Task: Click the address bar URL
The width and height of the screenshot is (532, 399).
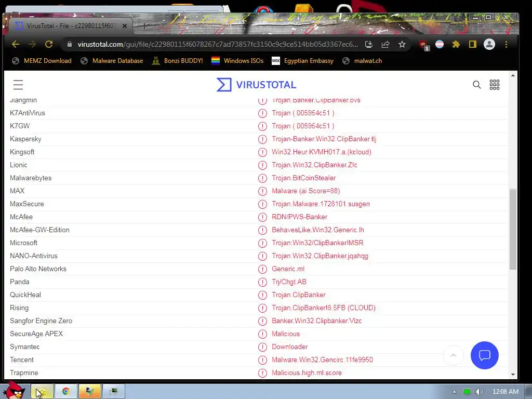Action: tap(218, 45)
